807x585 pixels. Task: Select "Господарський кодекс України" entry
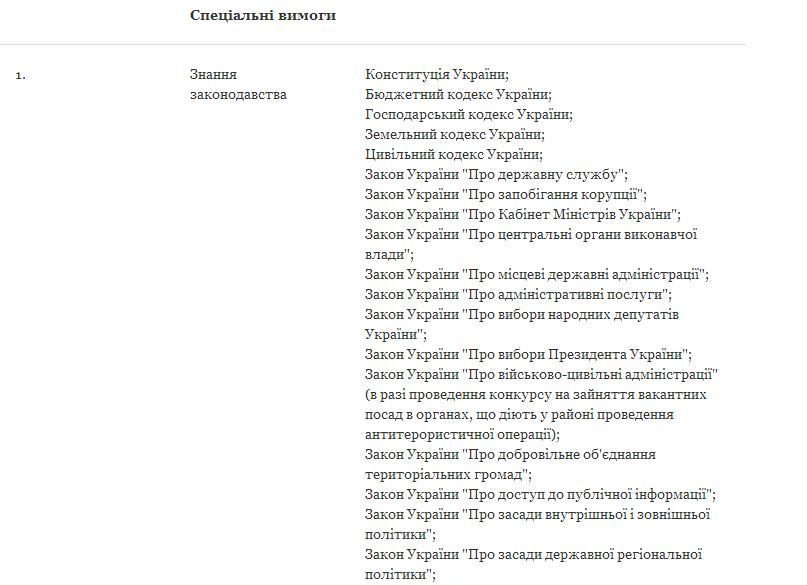coord(468,115)
